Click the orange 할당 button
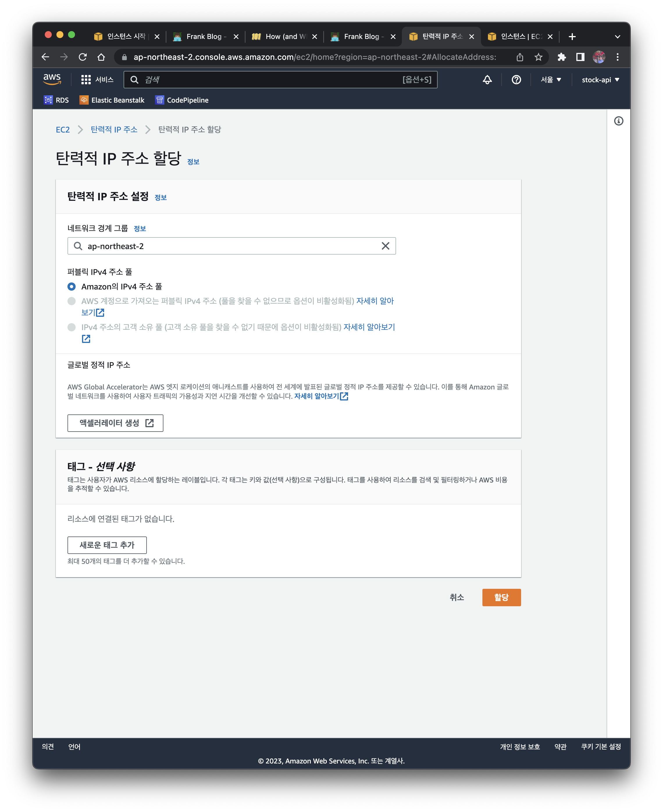663x812 pixels. click(501, 598)
